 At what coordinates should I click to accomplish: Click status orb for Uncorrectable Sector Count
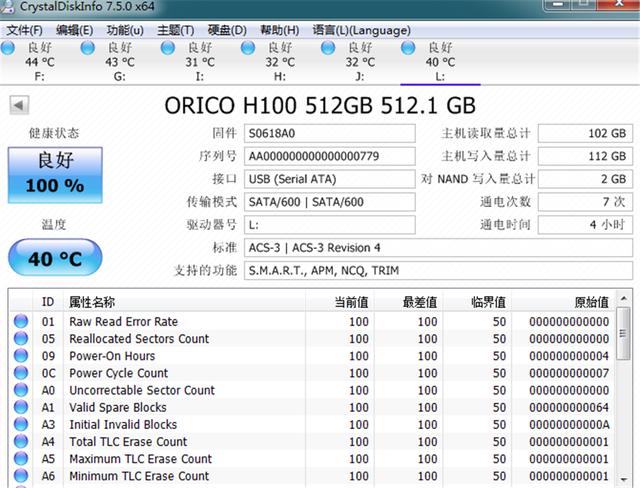click(x=21, y=390)
